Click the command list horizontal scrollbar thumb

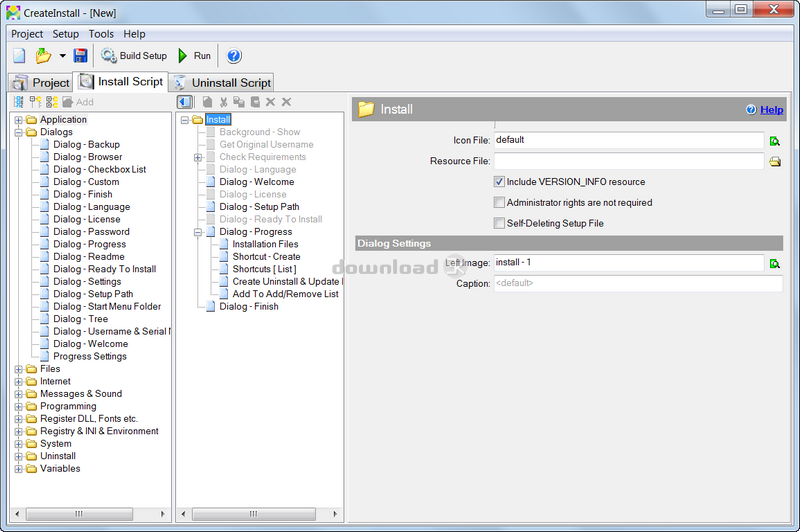tap(79, 514)
